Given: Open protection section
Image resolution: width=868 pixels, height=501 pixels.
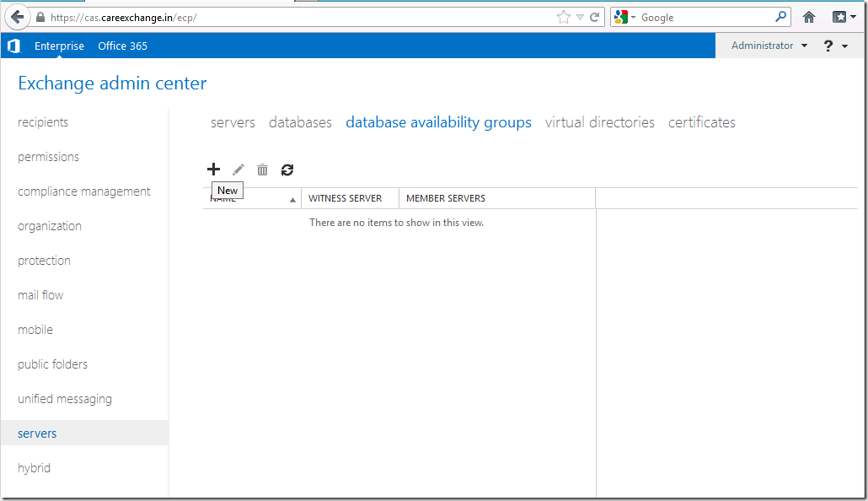Looking at the screenshot, I should 44,261.
